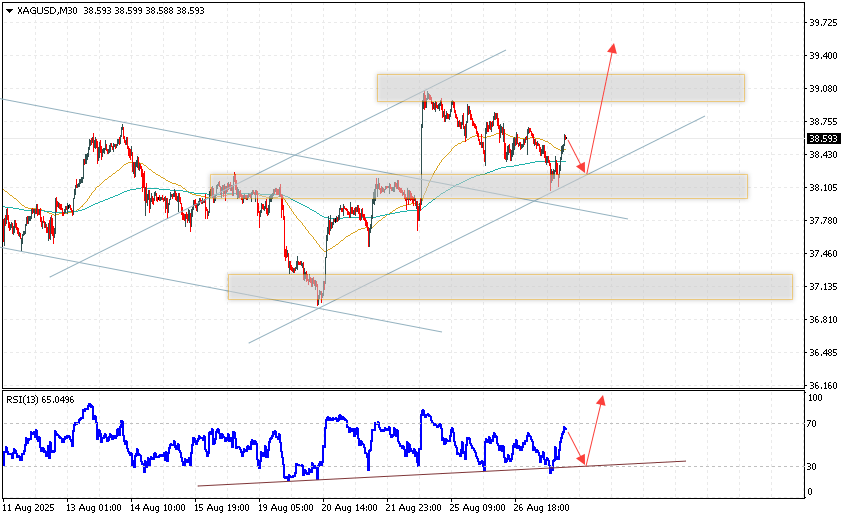Click the 36.160 price scale label
This screenshot has width=845, height=519.
coord(823,385)
